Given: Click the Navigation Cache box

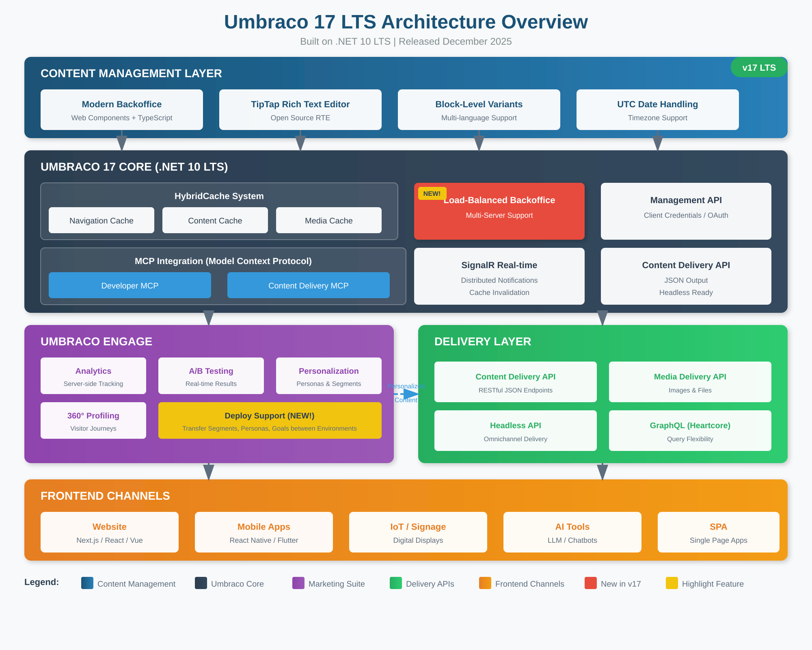Looking at the screenshot, I should (101, 220).
